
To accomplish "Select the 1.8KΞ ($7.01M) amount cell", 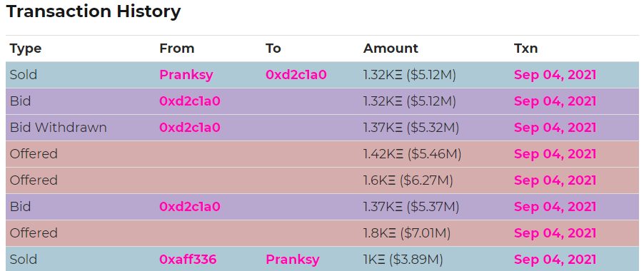I will [x=407, y=233].
